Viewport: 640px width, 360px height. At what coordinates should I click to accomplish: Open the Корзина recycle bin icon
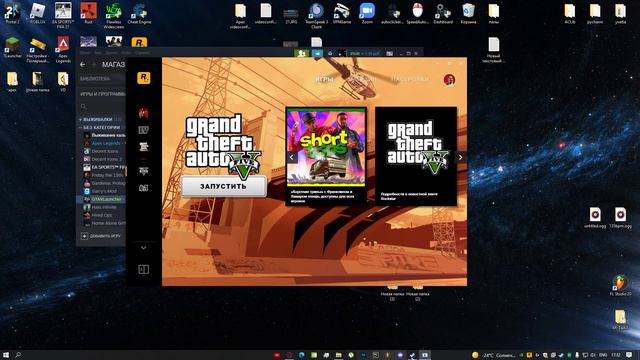pos(468,13)
